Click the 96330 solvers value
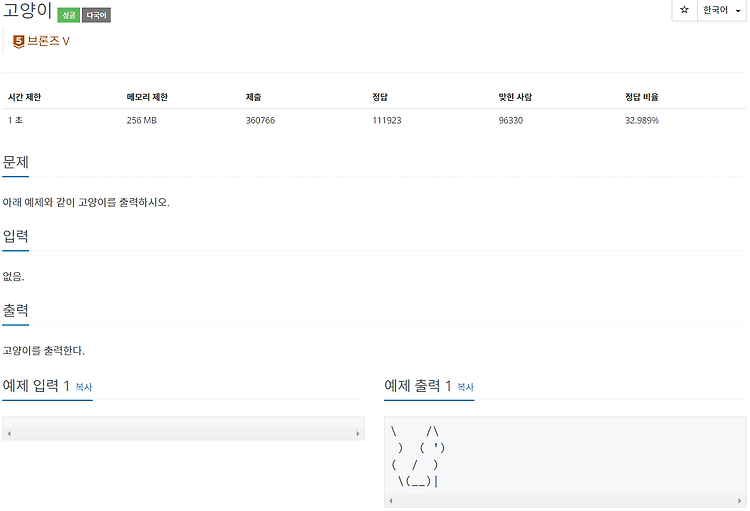The height and width of the screenshot is (511, 750). click(511, 120)
